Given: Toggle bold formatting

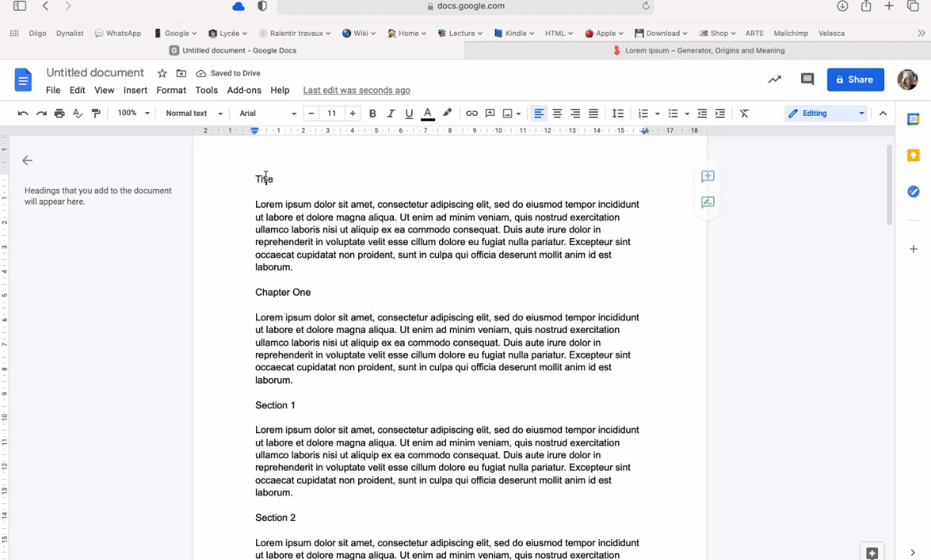Looking at the screenshot, I should [x=372, y=114].
